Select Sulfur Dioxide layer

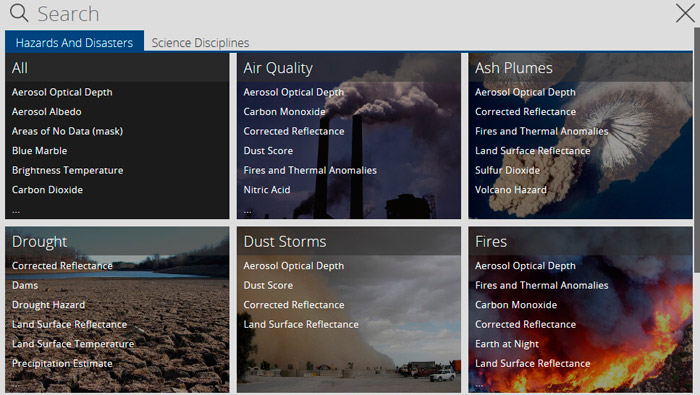tap(507, 170)
